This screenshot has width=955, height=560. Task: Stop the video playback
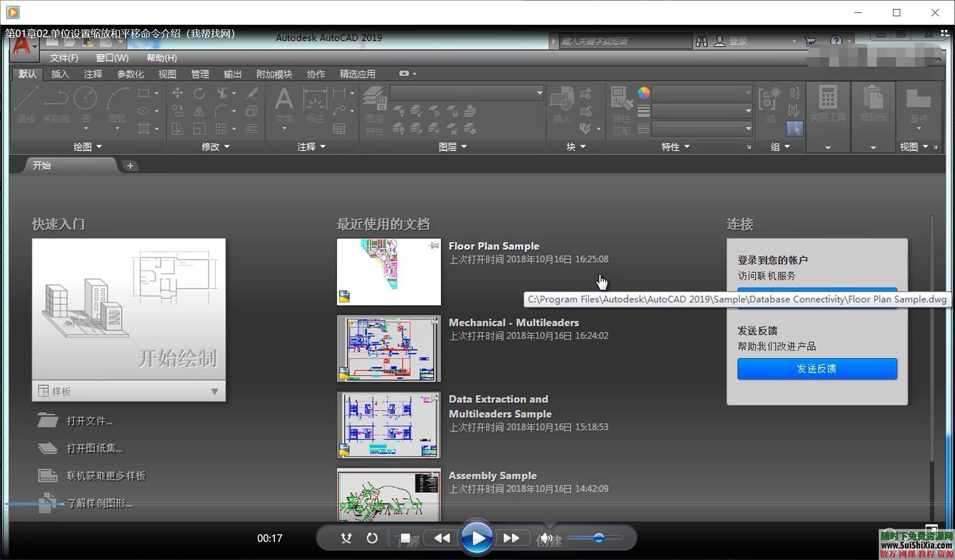[405, 538]
